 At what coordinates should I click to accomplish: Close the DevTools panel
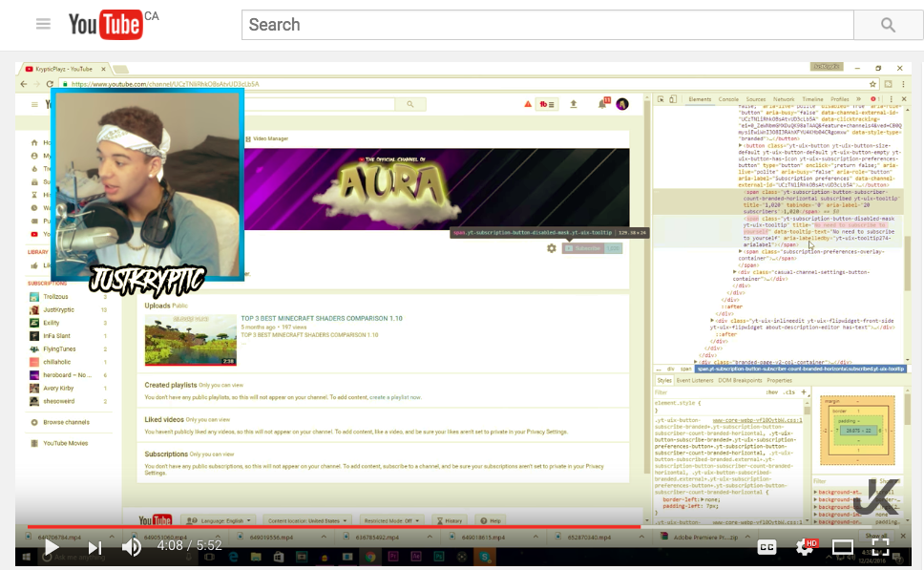coord(904,99)
